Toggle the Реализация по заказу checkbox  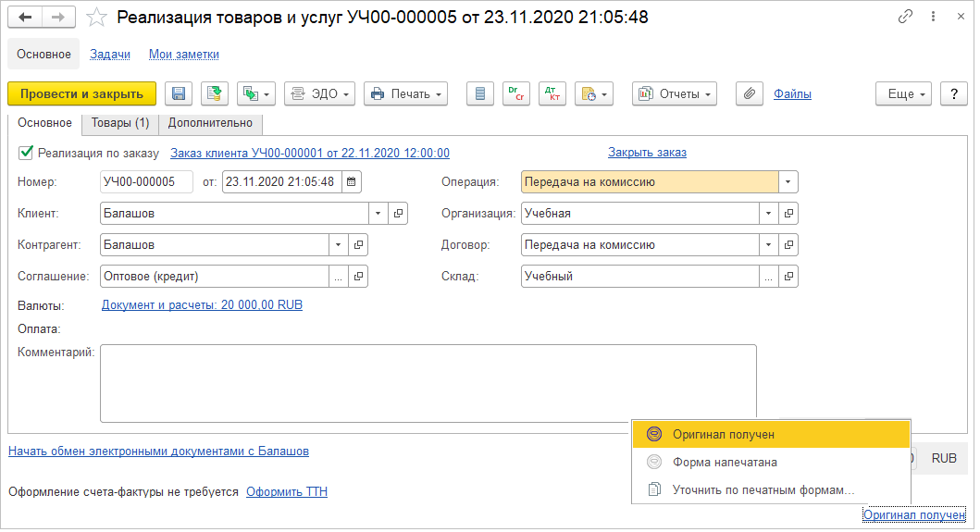pos(26,153)
